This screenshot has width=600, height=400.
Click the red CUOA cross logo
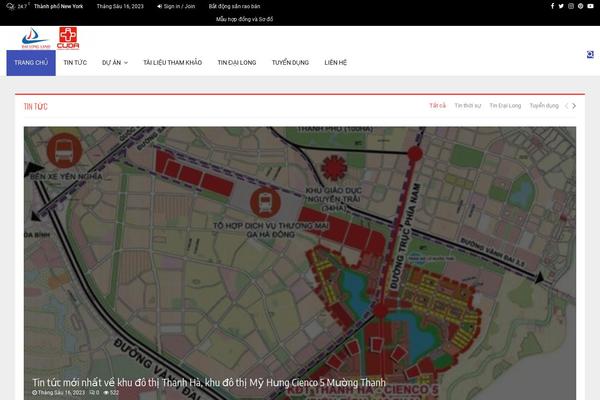coord(68,38)
